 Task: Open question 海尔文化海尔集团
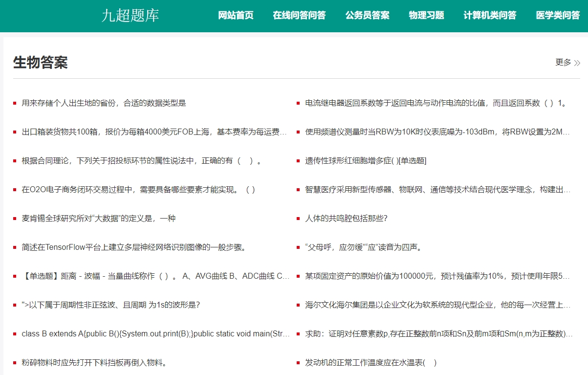click(x=438, y=305)
